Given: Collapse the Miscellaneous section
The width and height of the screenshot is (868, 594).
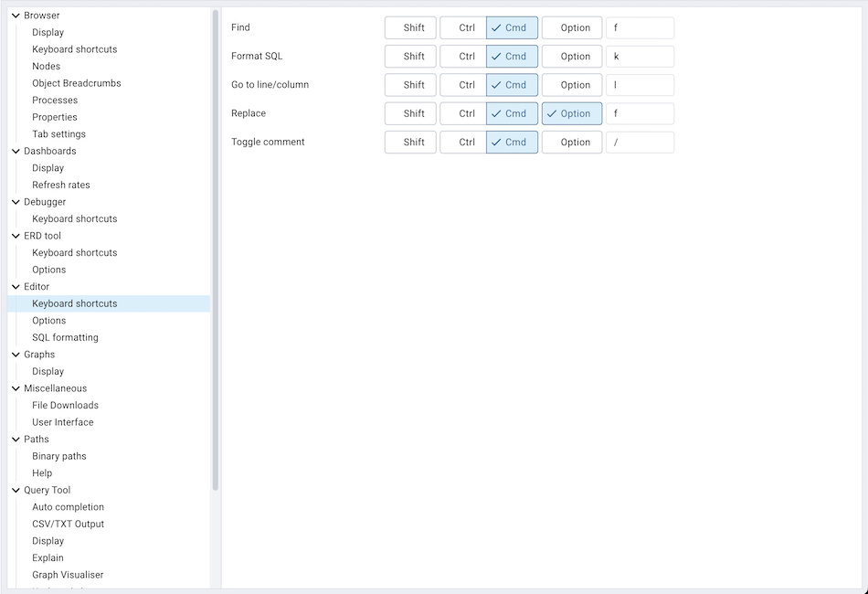Looking at the screenshot, I should [14, 387].
